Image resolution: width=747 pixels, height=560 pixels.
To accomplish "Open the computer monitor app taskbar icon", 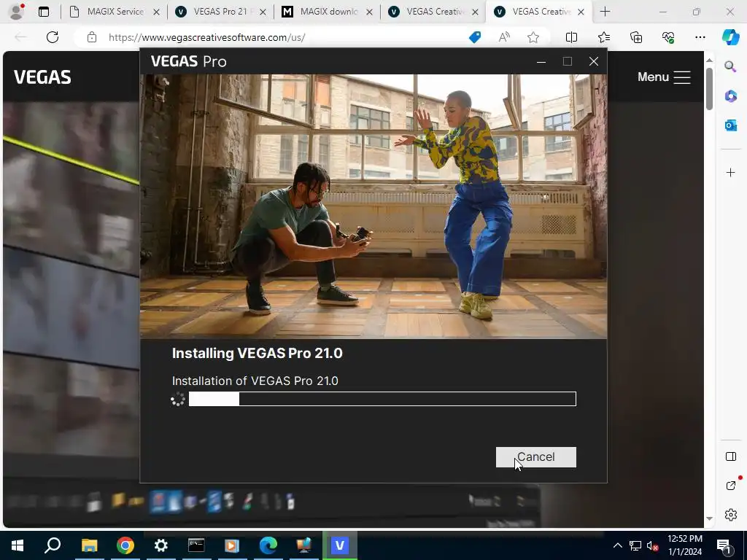I will pyautogui.click(x=303, y=545).
